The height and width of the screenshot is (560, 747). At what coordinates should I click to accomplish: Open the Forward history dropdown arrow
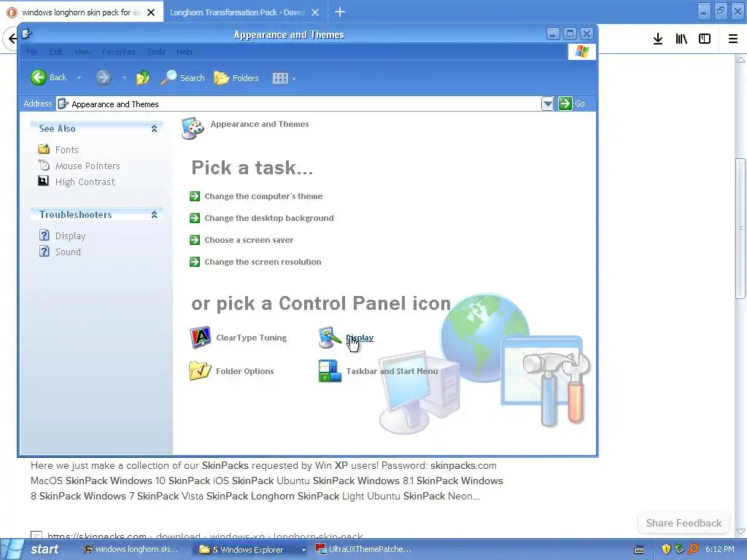pyautogui.click(x=124, y=78)
